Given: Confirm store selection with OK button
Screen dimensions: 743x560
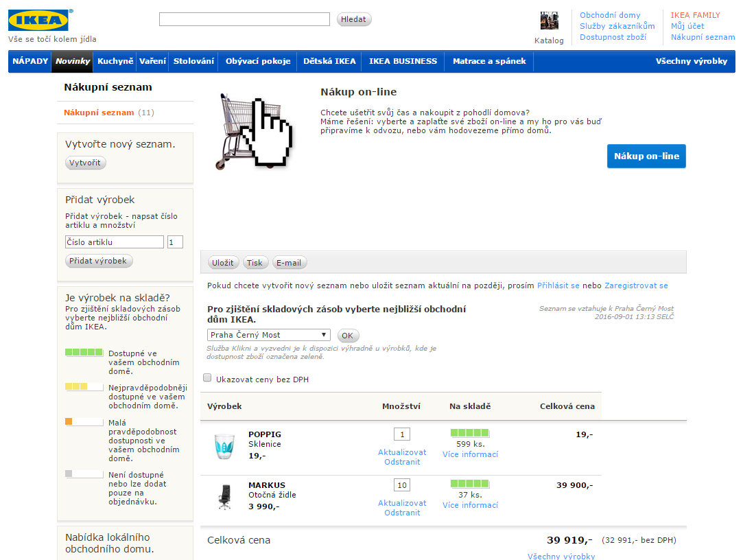Looking at the screenshot, I should coord(348,335).
